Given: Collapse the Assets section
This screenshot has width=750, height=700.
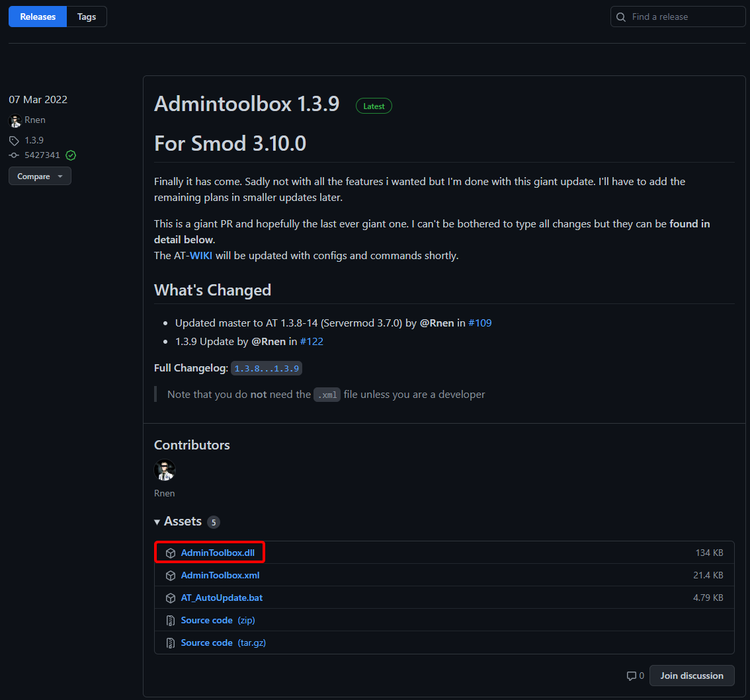Looking at the screenshot, I should click(x=157, y=522).
